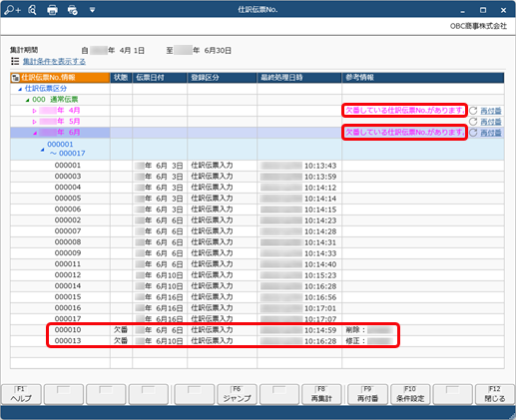Click the 仕訳伝票No.情報 header icon
Viewport: 516px width, 420px height.
coord(15,78)
